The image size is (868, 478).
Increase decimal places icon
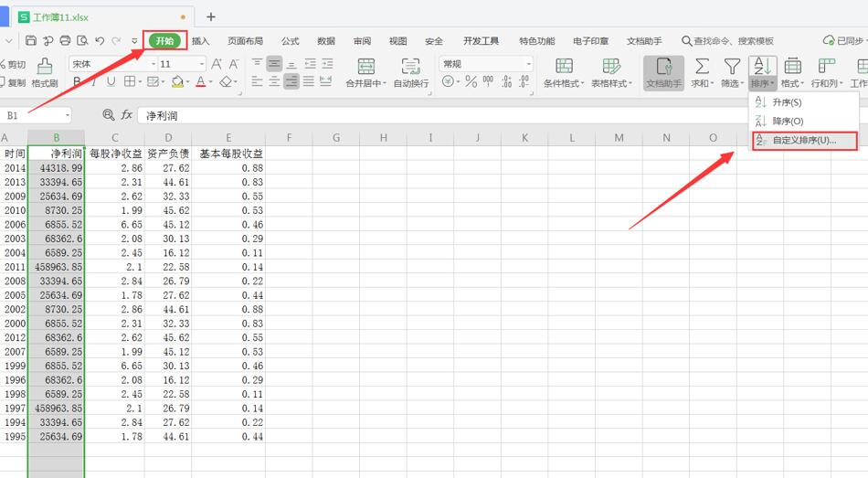tap(506, 82)
